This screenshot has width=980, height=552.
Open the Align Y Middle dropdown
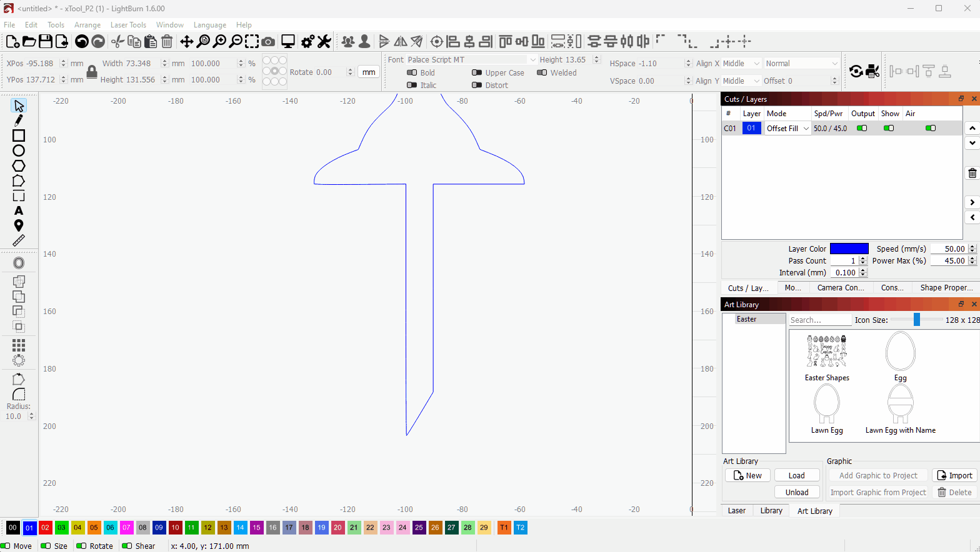pyautogui.click(x=741, y=81)
